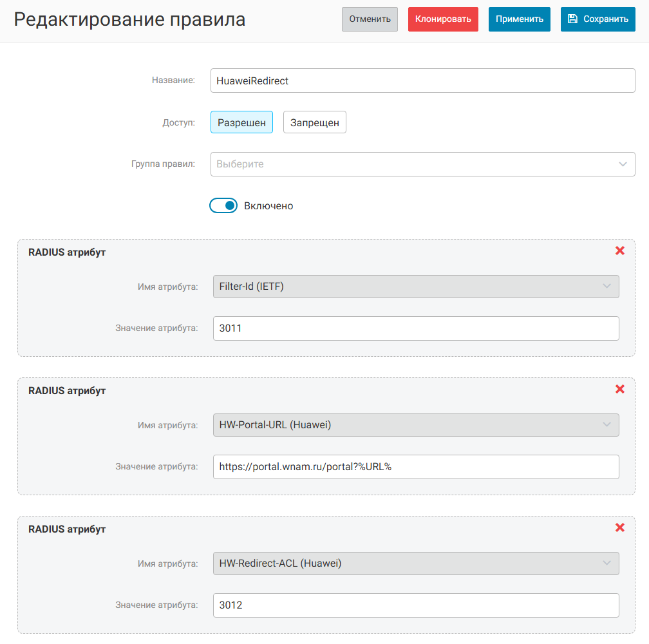The image size is (649, 644).
Task: Click the floppy disk icon on Сохранить
Action: tap(572, 19)
